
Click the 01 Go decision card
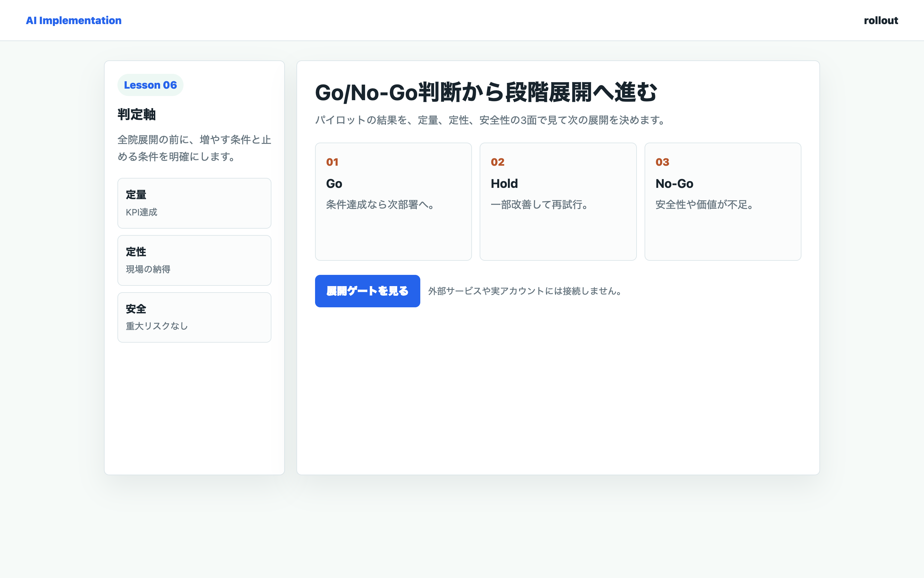point(393,201)
